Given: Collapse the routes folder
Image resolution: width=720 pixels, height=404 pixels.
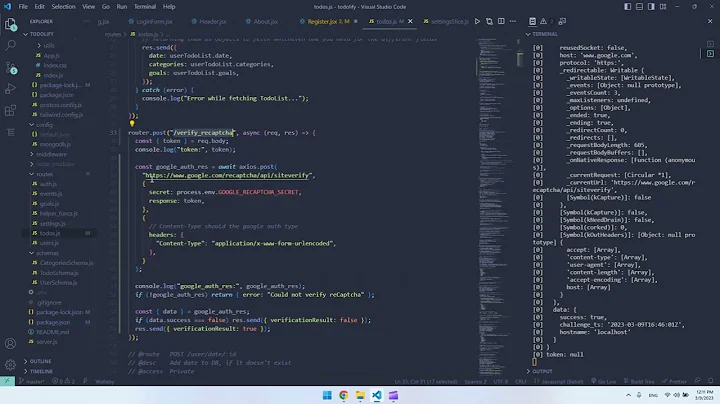Looking at the screenshot, I should click(44, 174).
